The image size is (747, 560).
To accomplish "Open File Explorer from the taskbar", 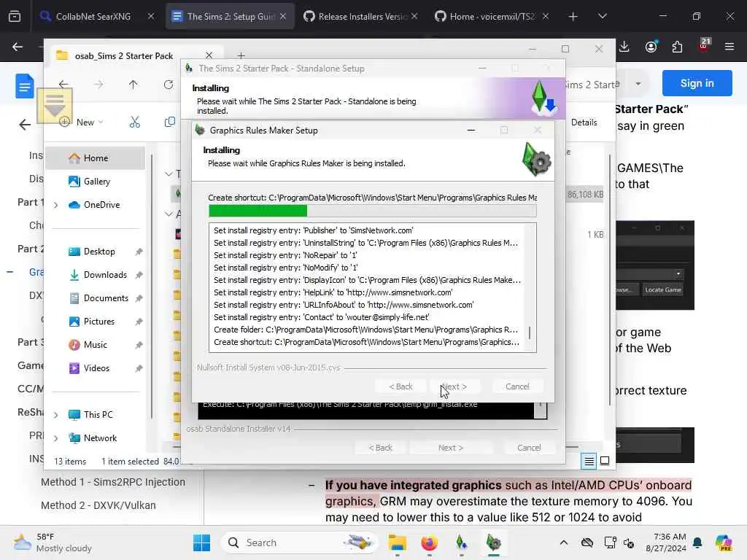I will click(x=397, y=542).
